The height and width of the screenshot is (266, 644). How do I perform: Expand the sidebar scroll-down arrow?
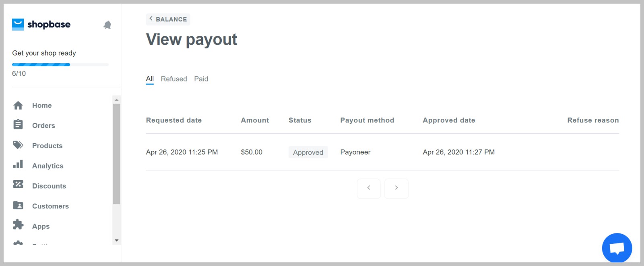coord(116,240)
